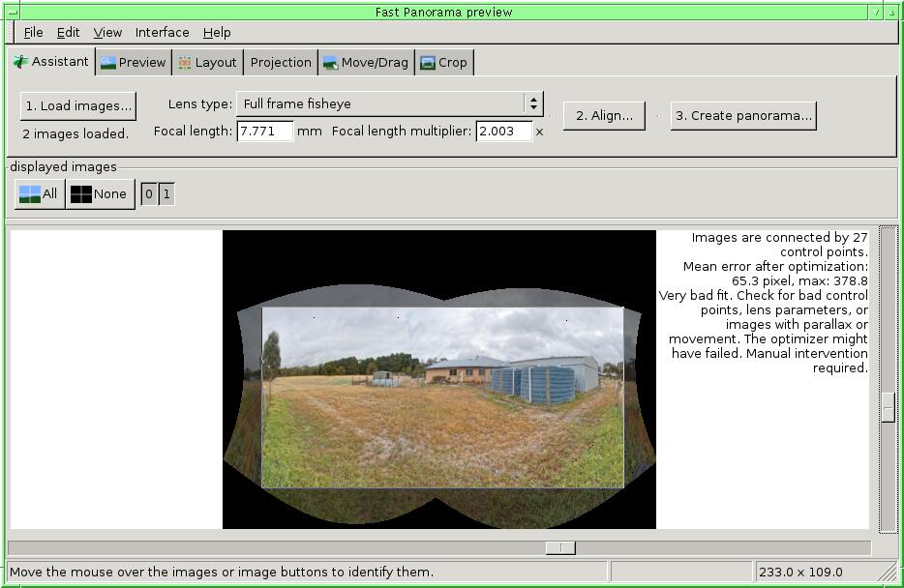Click window menu icon in title bar

13,12
